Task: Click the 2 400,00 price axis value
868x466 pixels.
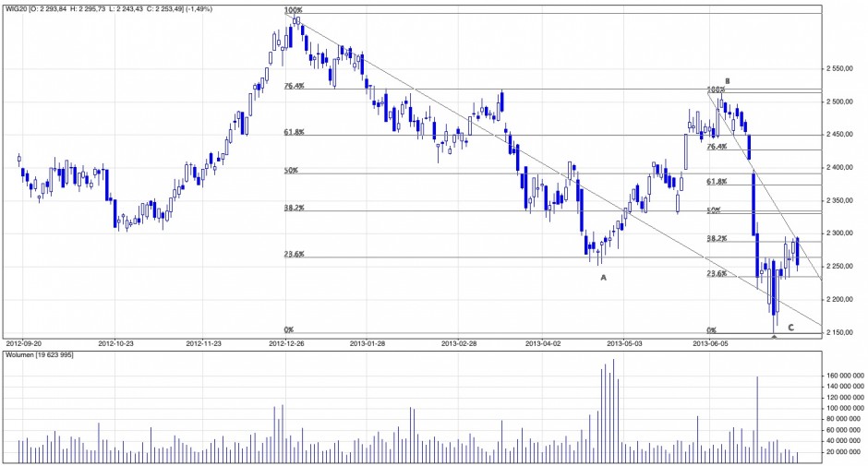Action: [x=841, y=167]
